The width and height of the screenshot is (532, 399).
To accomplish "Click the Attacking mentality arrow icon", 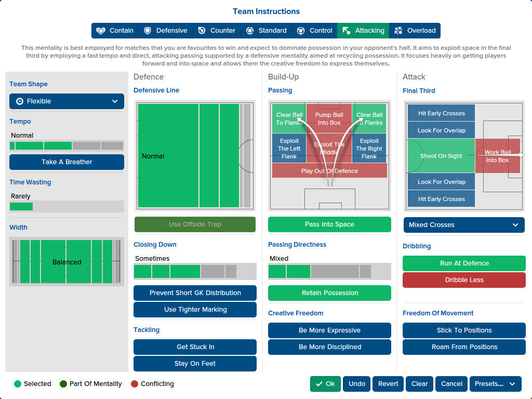I will (346, 31).
